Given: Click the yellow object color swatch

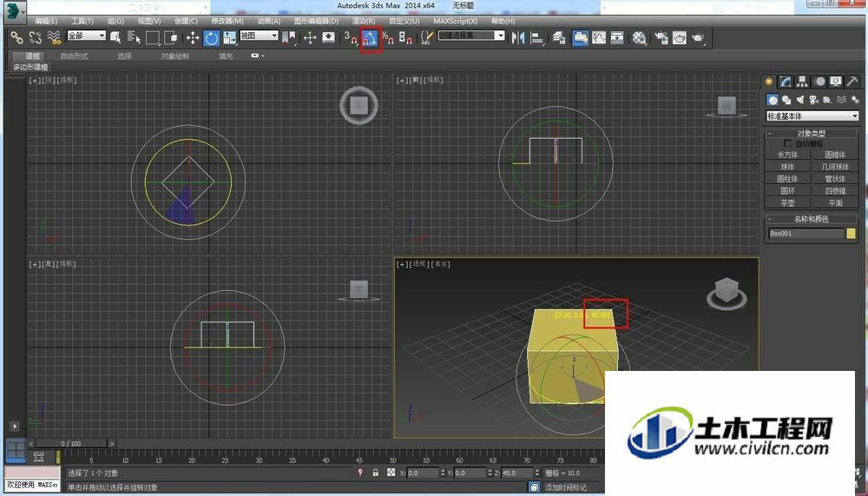Looking at the screenshot, I should (x=852, y=234).
